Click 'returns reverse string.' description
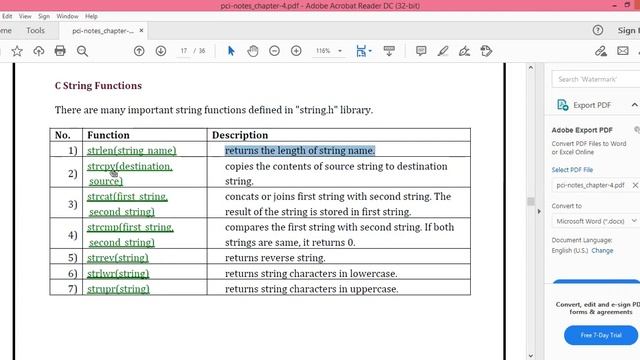The height and width of the screenshot is (360, 640). pyautogui.click(x=275, y=258)
